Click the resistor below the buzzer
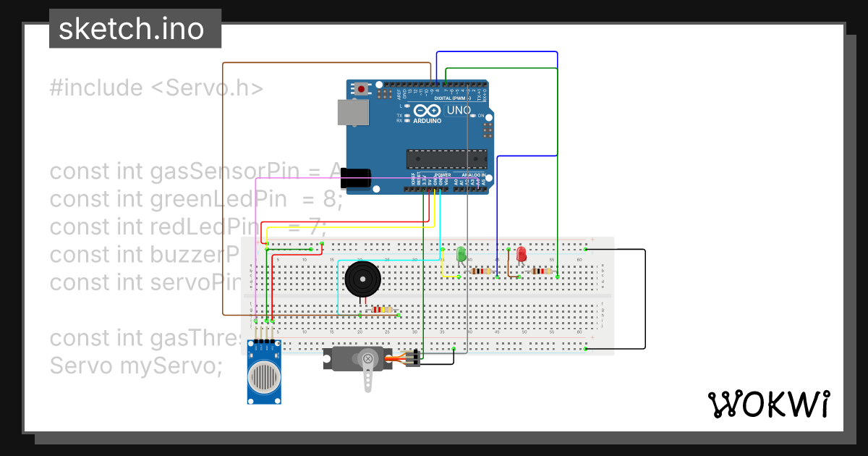This screenshot has height=456, width=868. pos(381,308)
